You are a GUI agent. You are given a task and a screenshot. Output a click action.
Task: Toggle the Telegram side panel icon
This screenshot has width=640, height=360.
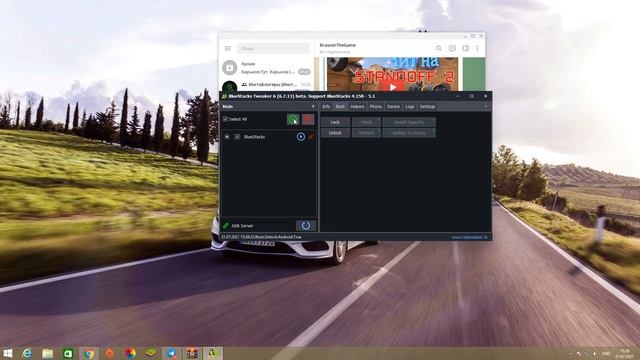coord(465,48)
